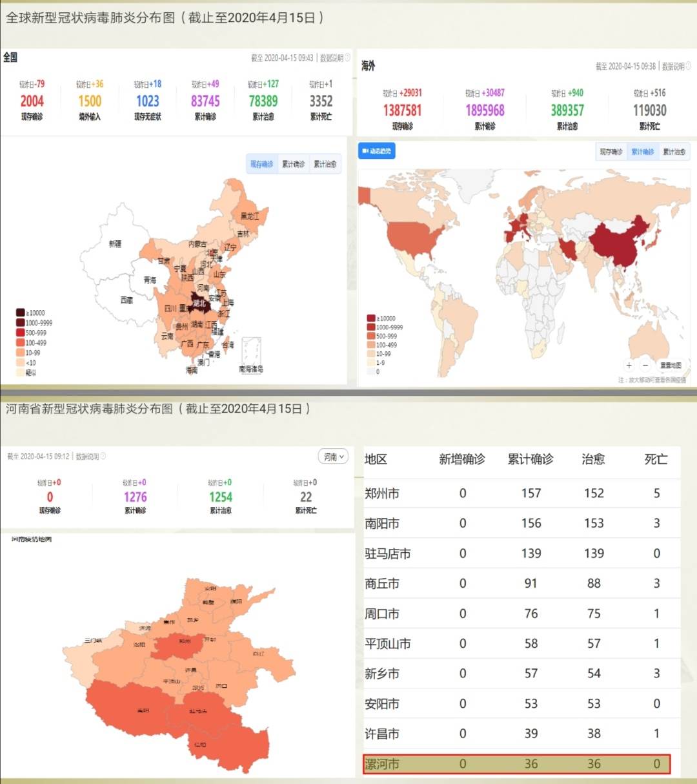Open the 数据说明 info icon in Henan panel

click(103, 456)
